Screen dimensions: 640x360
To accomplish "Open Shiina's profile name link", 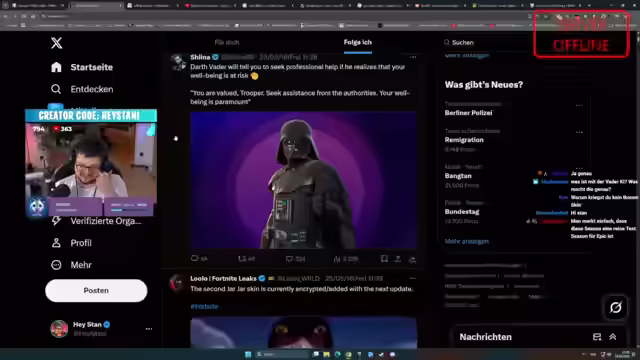I will click(200, 57).
